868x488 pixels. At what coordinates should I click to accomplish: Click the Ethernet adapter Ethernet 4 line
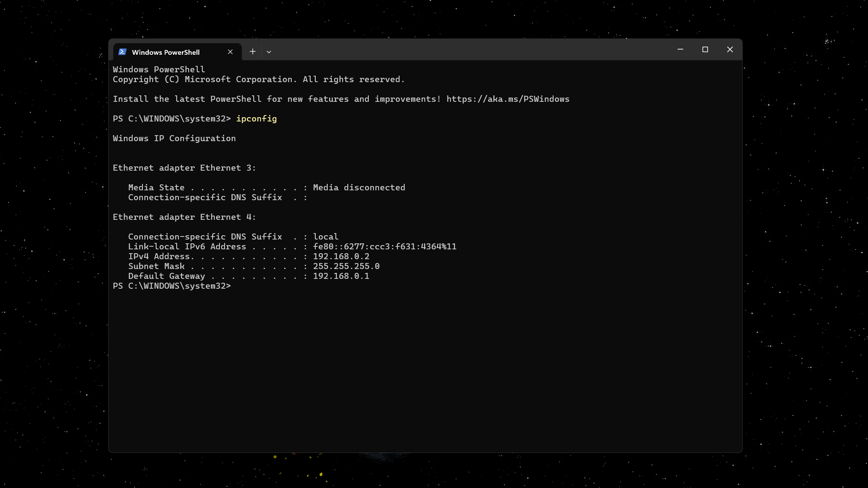coord(184,217)
